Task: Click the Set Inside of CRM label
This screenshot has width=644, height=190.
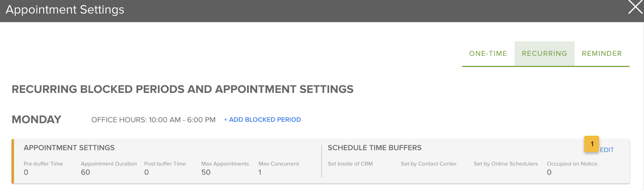Action: (350, 164)
